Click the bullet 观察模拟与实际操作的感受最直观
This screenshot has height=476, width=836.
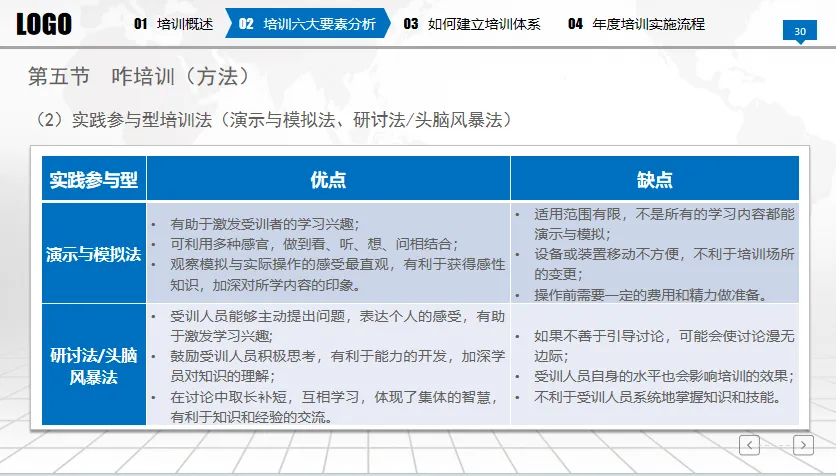point(337,275)
